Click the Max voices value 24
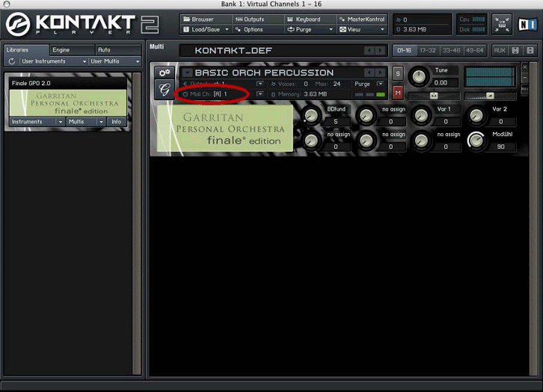 pos(337,84)
